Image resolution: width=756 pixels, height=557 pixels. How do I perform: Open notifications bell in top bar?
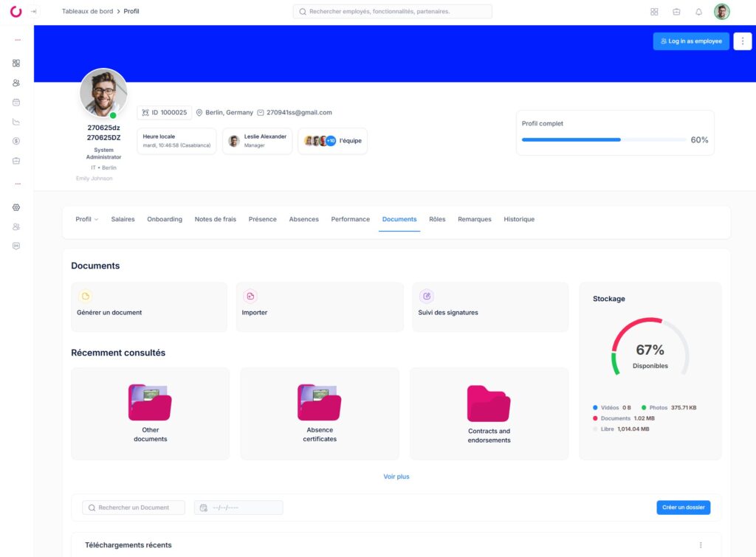(x=698, y=12)
